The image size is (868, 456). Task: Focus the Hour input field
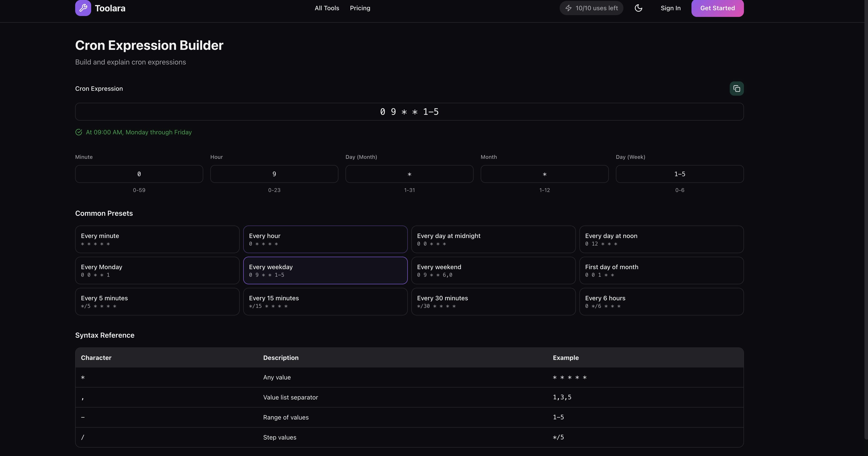click(x=274, y=174)
